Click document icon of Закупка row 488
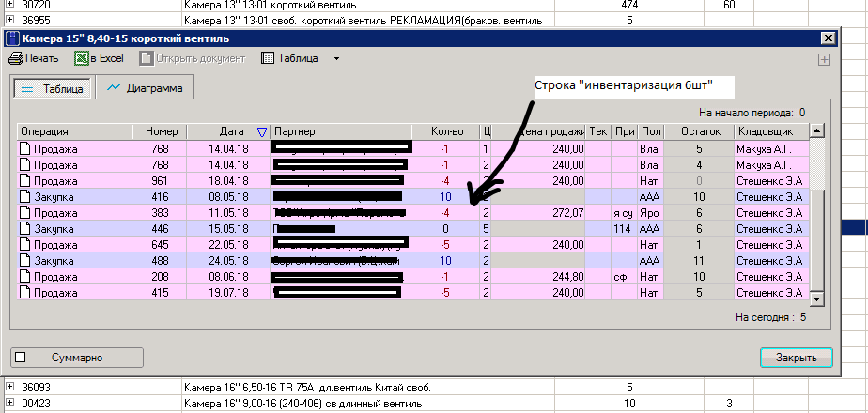The width and height of the screenshot is (868, 413). point(25,260)
